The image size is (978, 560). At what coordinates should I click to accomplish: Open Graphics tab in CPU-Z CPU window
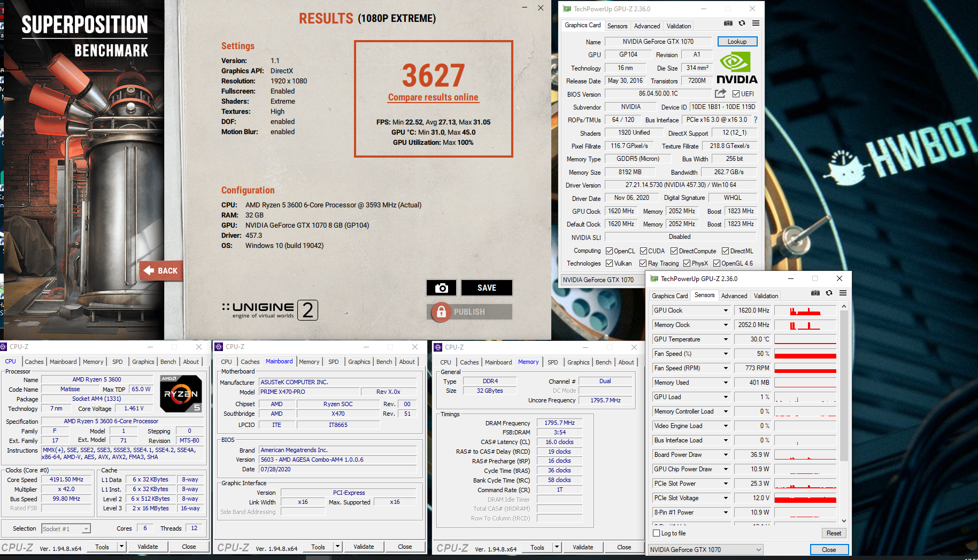point(143,362)
